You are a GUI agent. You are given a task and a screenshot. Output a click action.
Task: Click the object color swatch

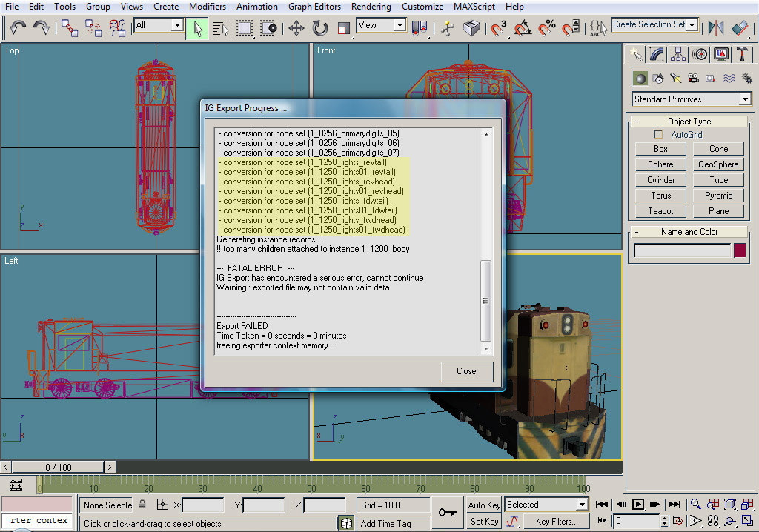[x=739, y=250]
